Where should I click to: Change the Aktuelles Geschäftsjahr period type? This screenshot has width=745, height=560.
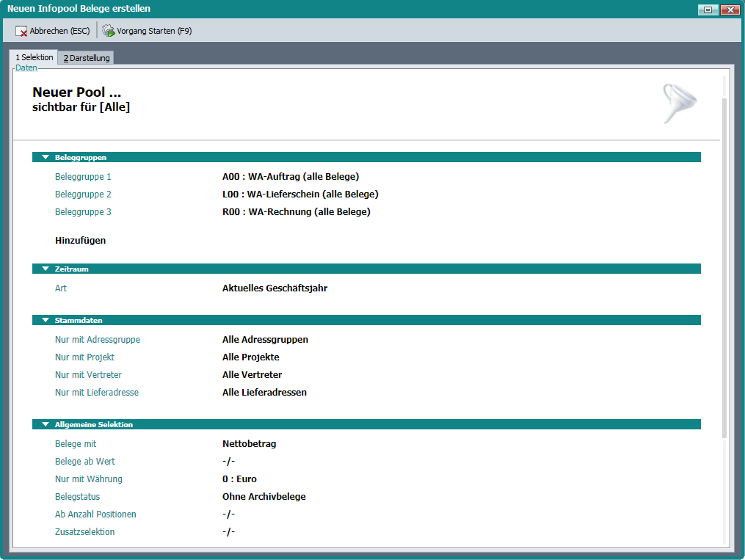coord(275,288)
